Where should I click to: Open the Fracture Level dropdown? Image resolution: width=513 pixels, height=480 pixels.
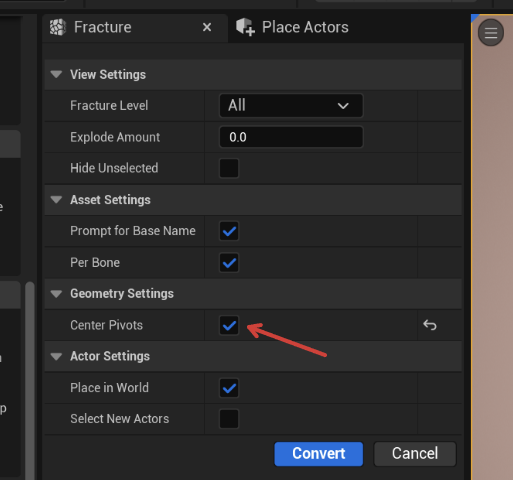pos(291,106)
